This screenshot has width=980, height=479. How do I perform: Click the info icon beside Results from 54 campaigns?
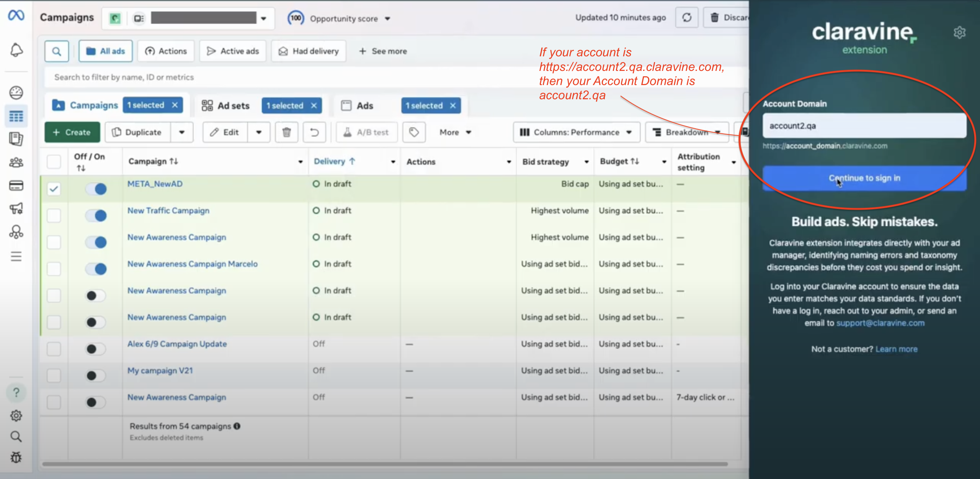pyautogui.click(x=237, y=426)
